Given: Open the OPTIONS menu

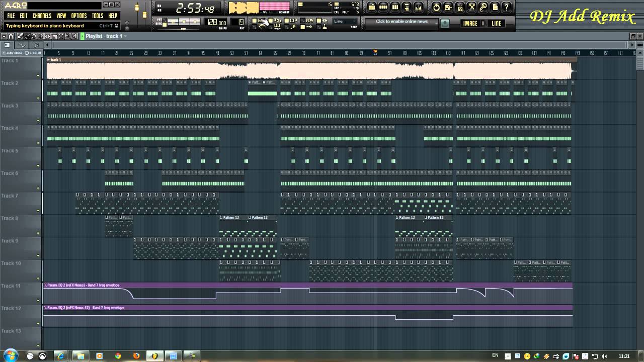Looking at the screenshot, I should (78, 16).
